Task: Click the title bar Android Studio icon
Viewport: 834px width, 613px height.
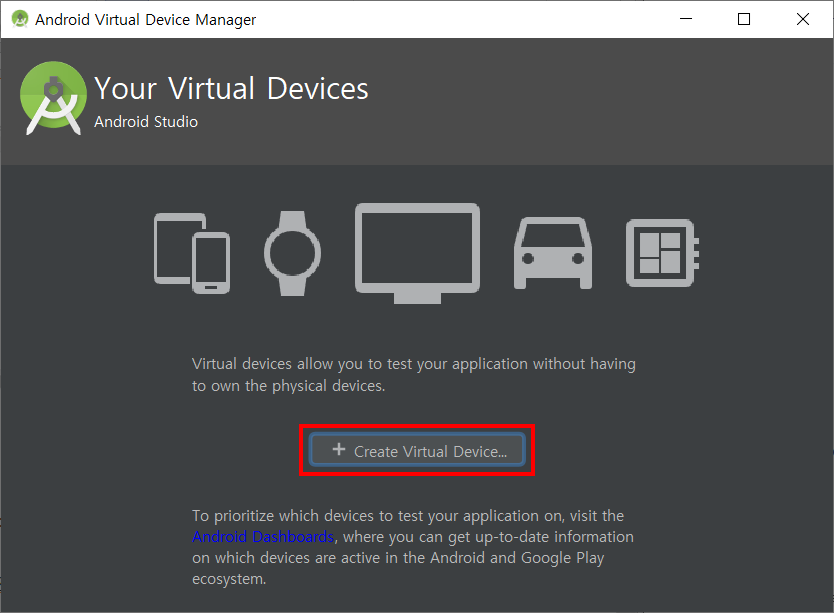Action: (20, 19)
